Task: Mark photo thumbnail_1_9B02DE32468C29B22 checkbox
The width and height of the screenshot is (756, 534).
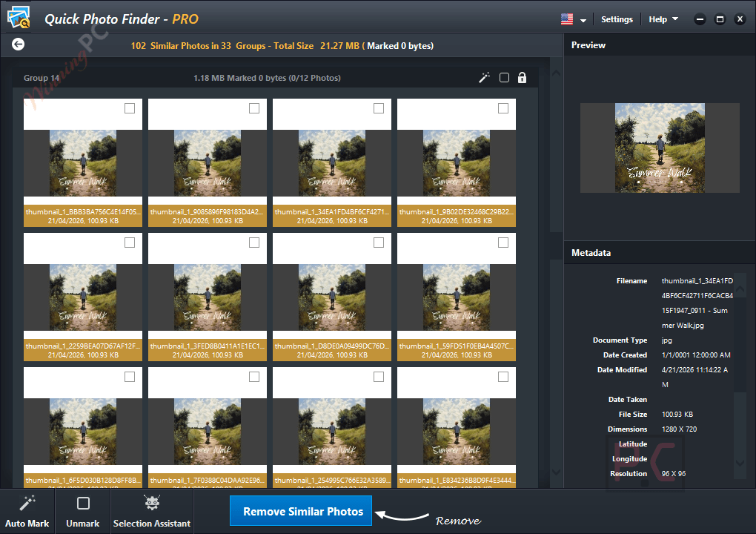Action: pyautogui.click(x=503, y=108)
